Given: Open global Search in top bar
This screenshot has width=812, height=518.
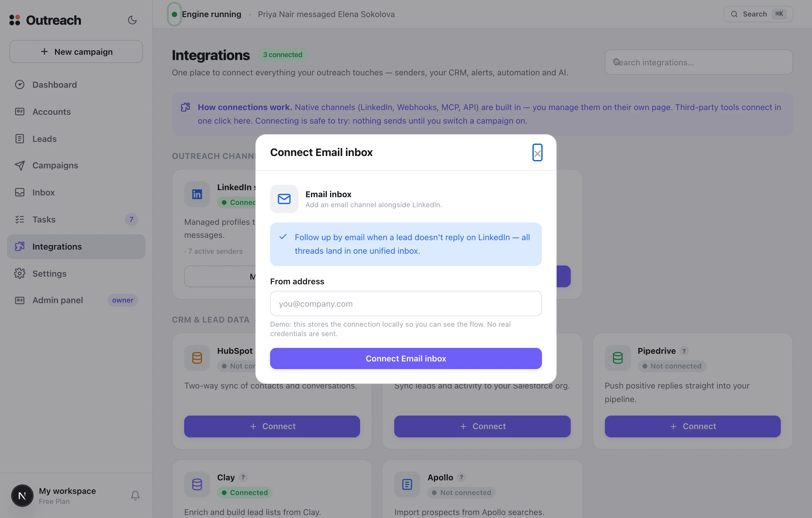Looking at the screenshot, I should [x=758, y=14].
